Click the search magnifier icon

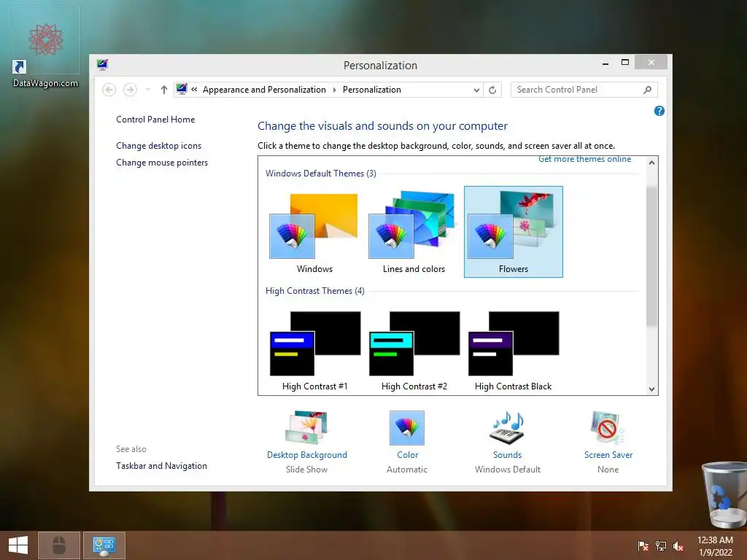[648, 90]
